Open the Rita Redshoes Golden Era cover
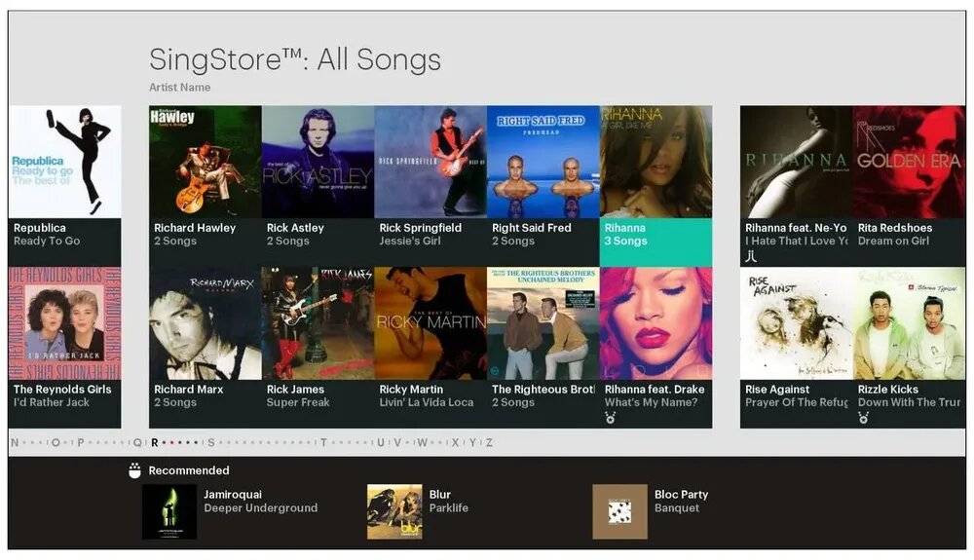This screenshot has height=560, width=974. 910,162
